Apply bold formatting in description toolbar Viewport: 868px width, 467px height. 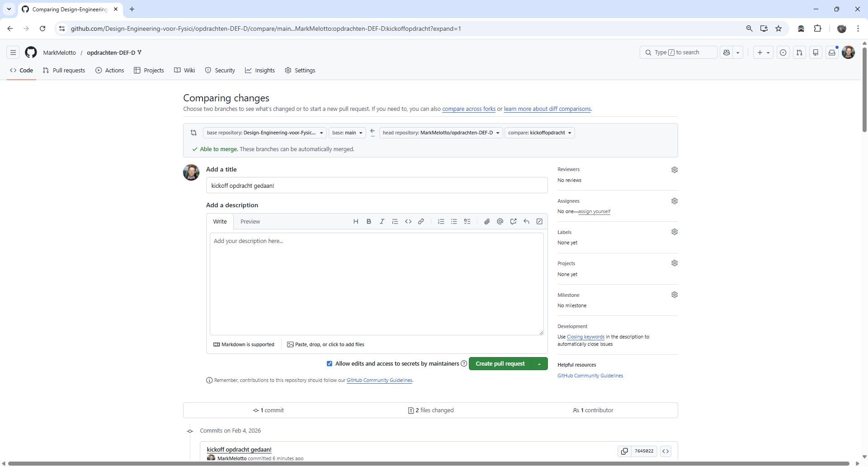(369, 221)
